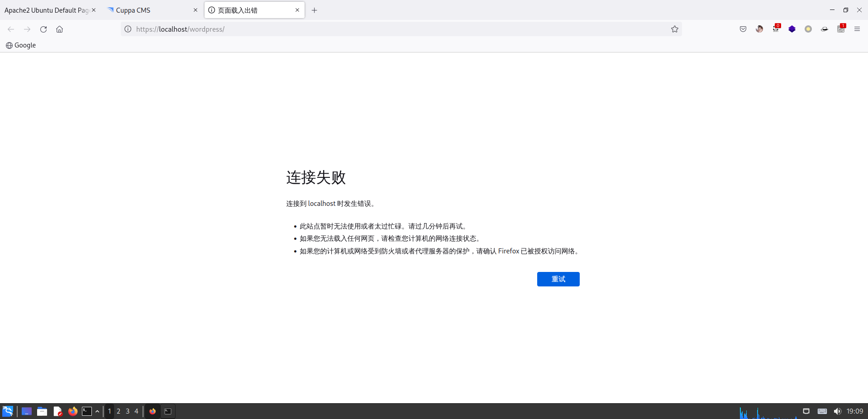
Task: Open the volume control
Action: (837, 411)
